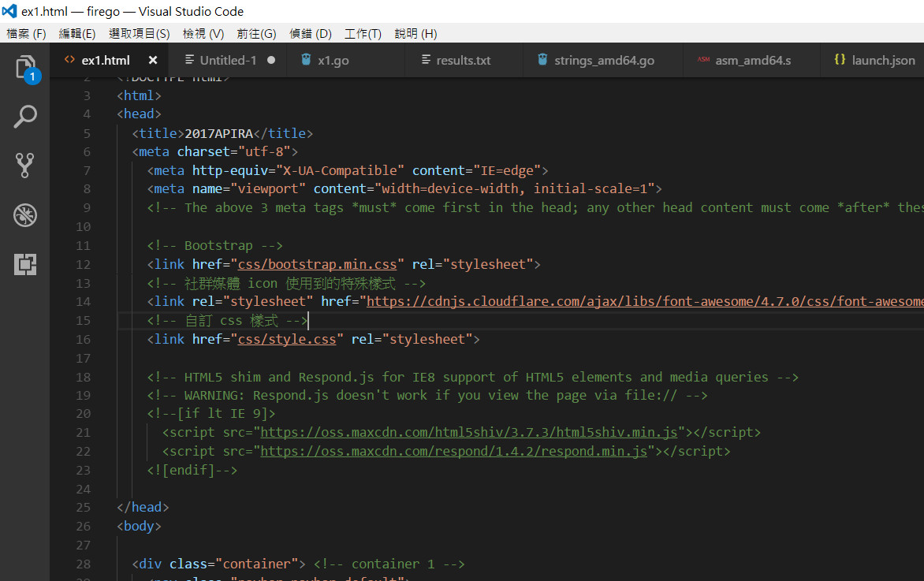Click line number 16 in the gutter

tap(84, 340)
